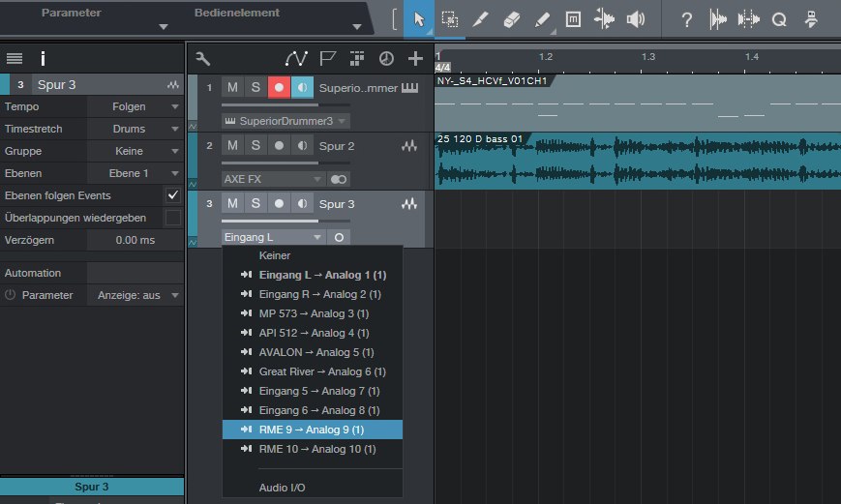
Task: Open Ebenen Ebene 1 dropdown
Action: (135, 173)
